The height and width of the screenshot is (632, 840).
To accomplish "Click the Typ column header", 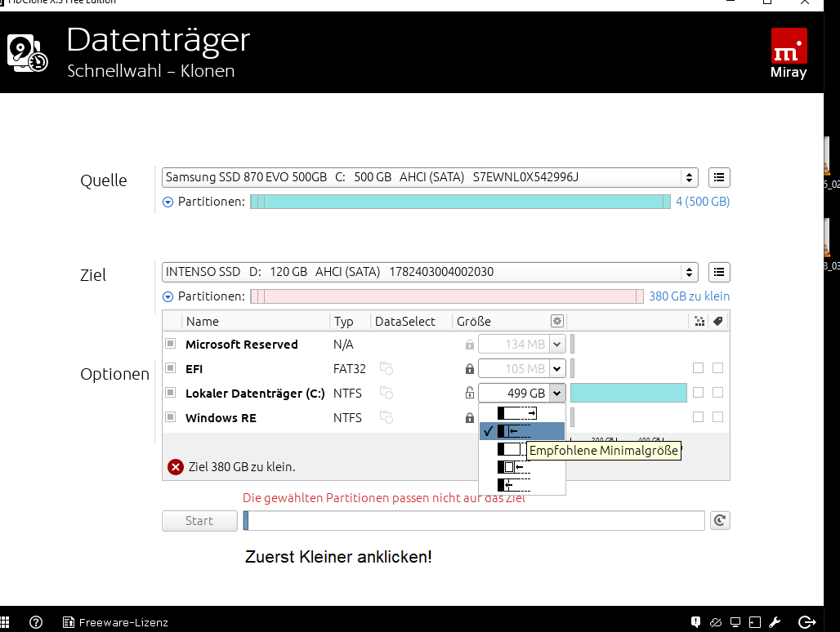I will [x=343, y=322].
